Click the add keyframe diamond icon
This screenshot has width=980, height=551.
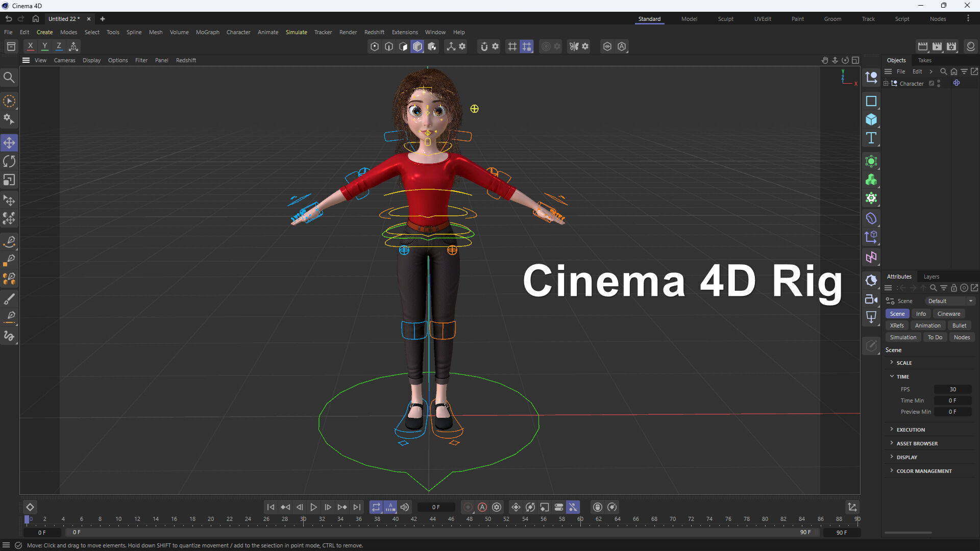point(30,507)
